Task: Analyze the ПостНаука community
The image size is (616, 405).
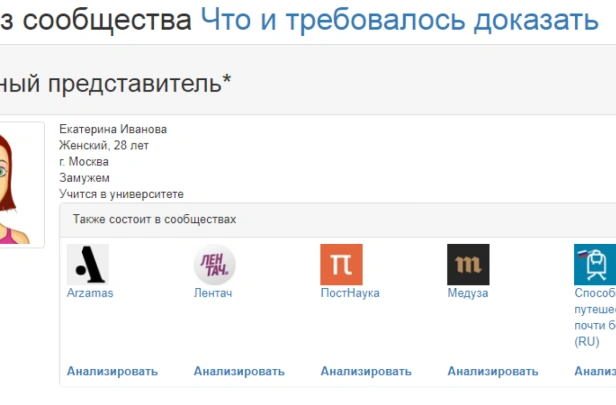Action: coord(366,371)
